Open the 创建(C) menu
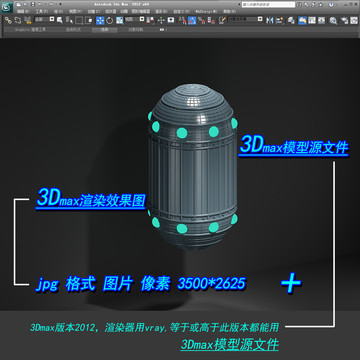The width and height of the screenshot is (360, 360). click(x=93, y=11)
